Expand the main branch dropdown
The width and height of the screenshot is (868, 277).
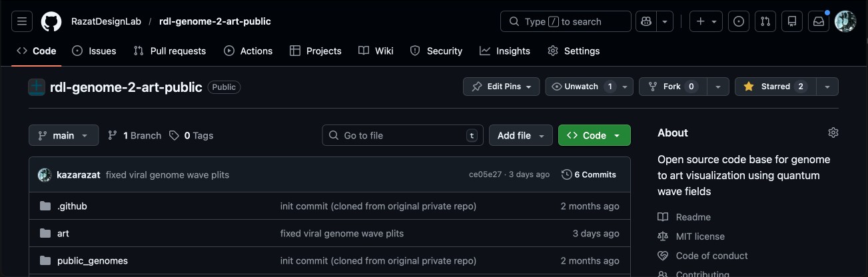[x=63, y=135]
